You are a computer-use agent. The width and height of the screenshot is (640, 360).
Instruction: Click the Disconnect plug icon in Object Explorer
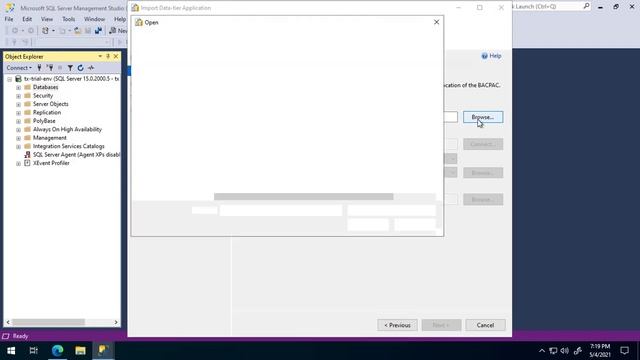point(50,68)
